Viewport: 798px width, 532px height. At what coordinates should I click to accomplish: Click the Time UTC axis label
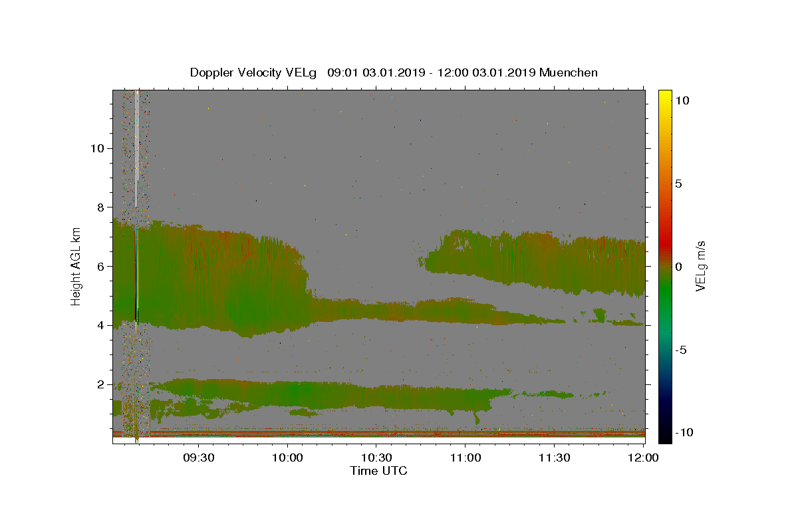pyautogui.click(x=378, y=471)
